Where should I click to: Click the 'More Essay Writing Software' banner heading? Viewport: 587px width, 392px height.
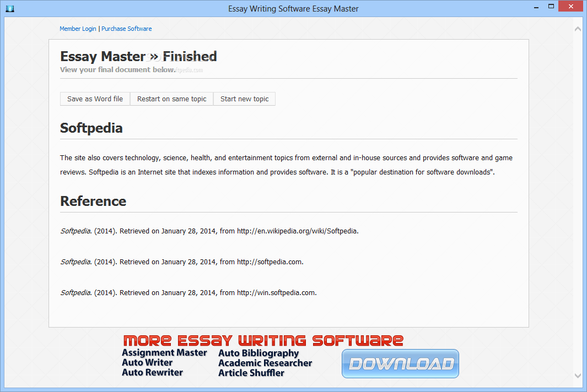point(263,340)
